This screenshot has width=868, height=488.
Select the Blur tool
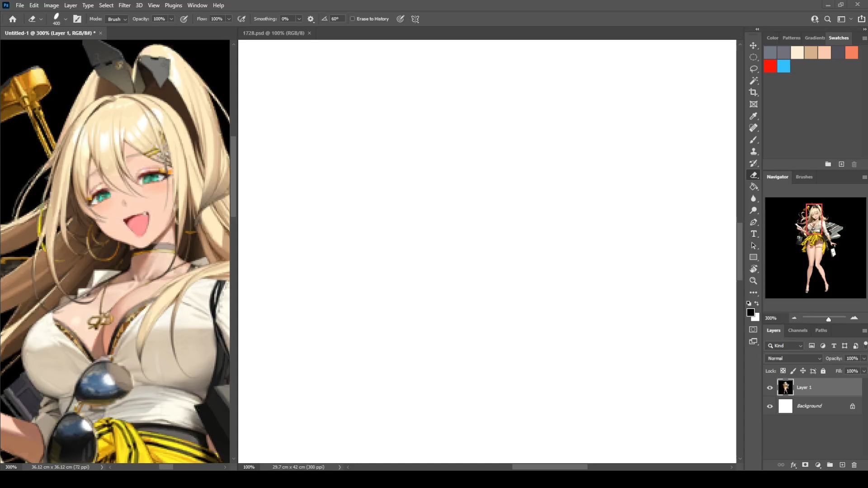(753, 198)
